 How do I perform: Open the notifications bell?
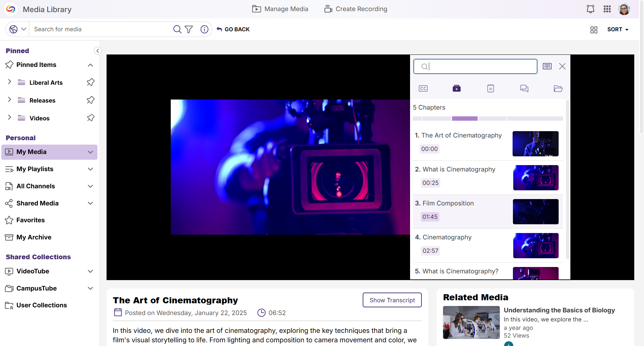591,9
